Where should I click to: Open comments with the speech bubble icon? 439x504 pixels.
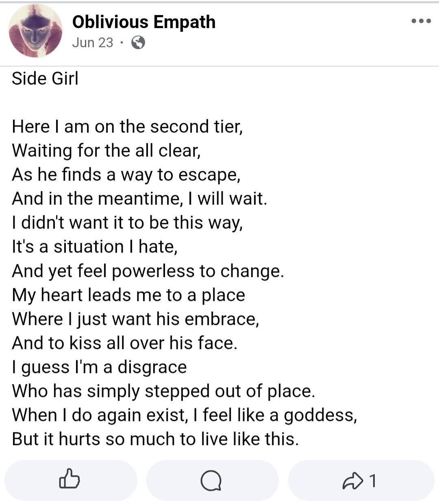[x=211, y=480]
